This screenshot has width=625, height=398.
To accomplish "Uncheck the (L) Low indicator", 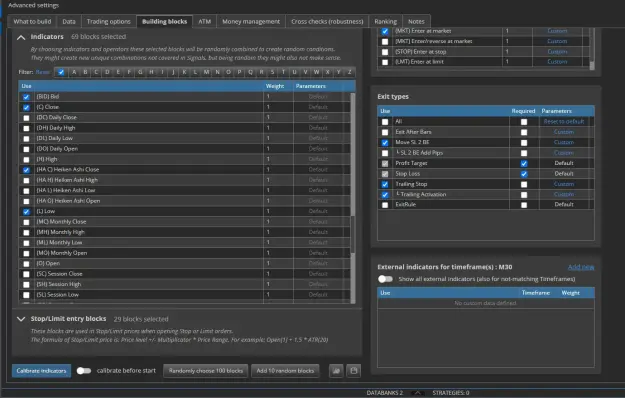I will click(x=26, y=212).
